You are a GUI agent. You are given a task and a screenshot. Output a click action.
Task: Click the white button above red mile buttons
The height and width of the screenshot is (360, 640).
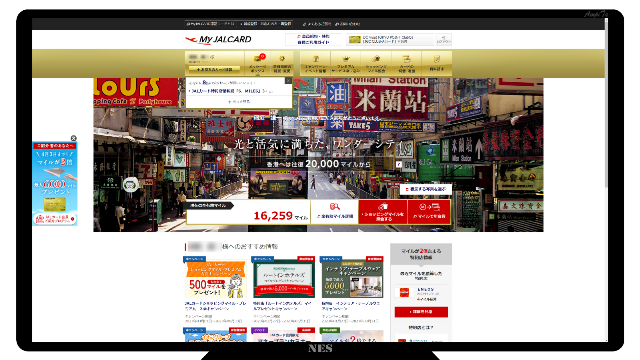pyautogui.click(x=426, y=189)
